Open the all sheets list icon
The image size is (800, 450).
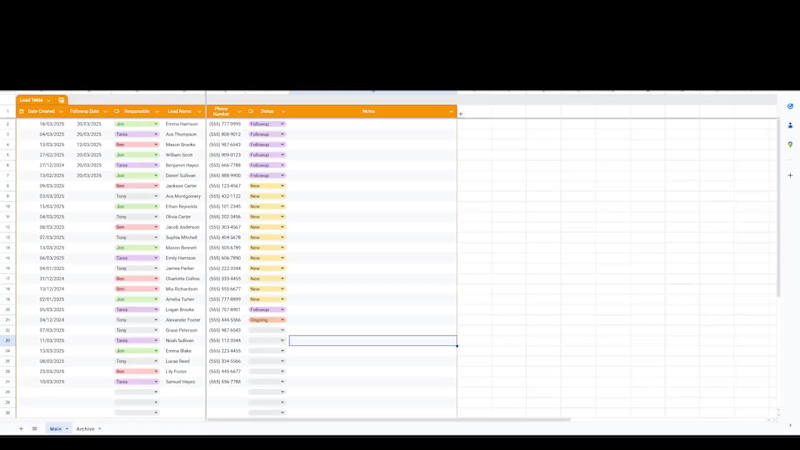35,429
